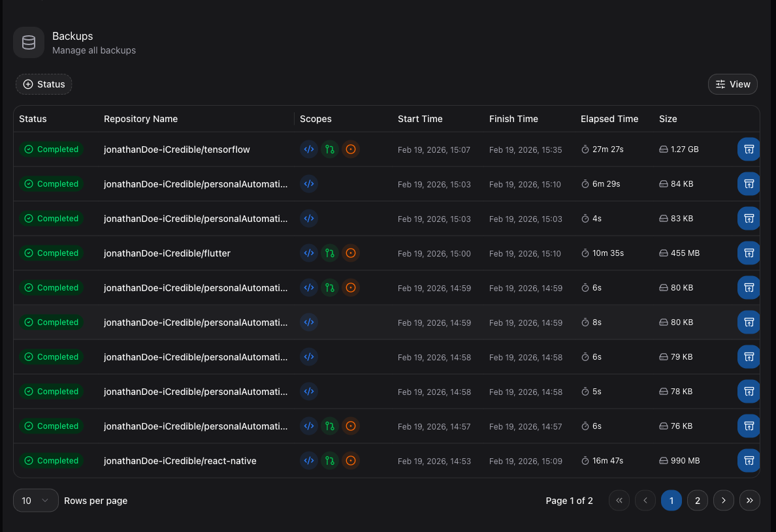Open the Status filter menu
Image resolution: width=776 pixels, height=532 pixels.
44,84
